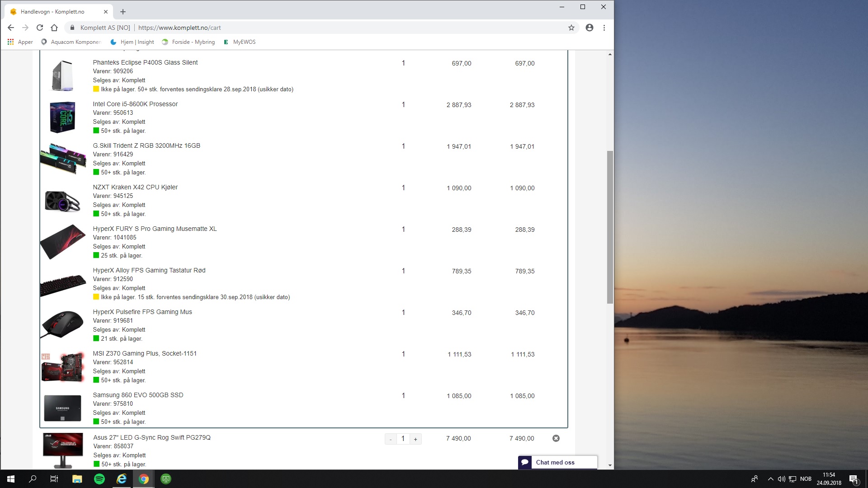Click the HyperX FURY mousepad thumbnail
The image size is (868, 488).
[x=63, y=242]
